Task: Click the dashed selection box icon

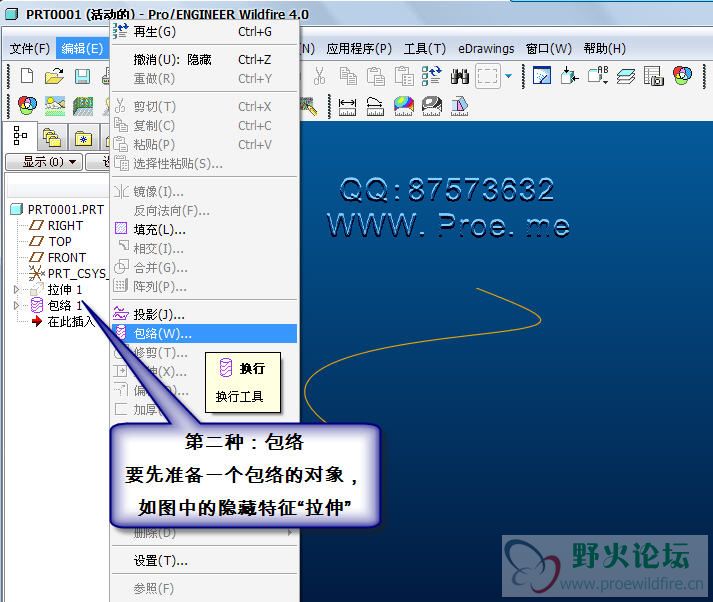Action: tap(488, 76)
